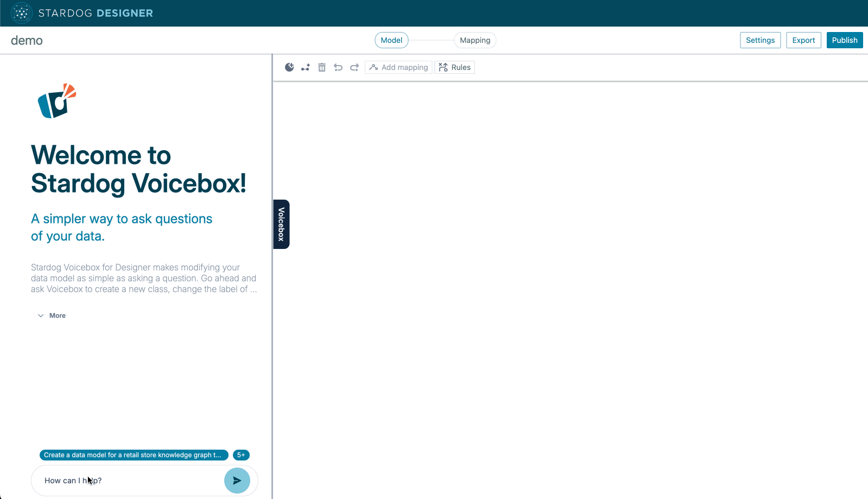Send the Voicebox message
The height and width of the screenshot is (499, 868).
click(237, 481)
